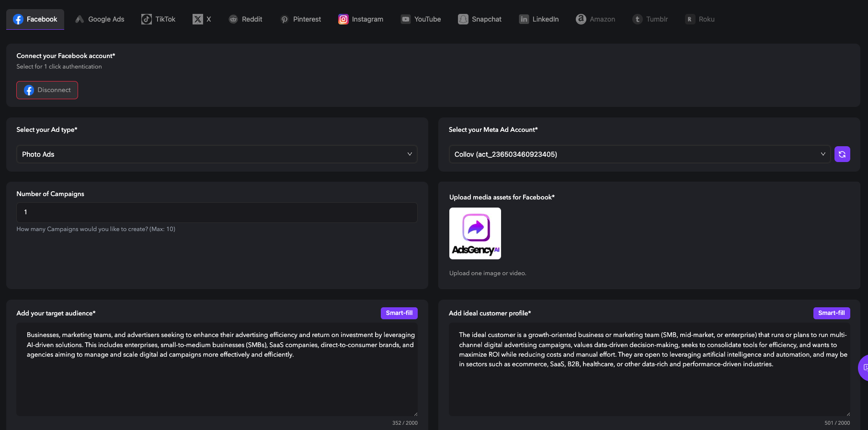Click the campaigns max count helper text

pyautogui.click(x=96, y=229)
